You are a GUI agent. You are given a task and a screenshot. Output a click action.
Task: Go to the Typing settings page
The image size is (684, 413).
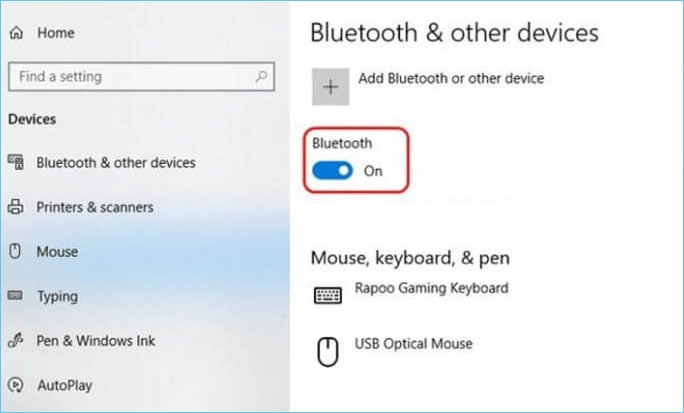pos(57,297)
